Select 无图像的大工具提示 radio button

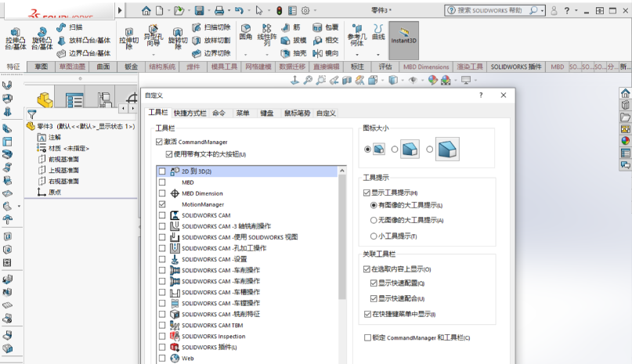(x=374, y=220)
